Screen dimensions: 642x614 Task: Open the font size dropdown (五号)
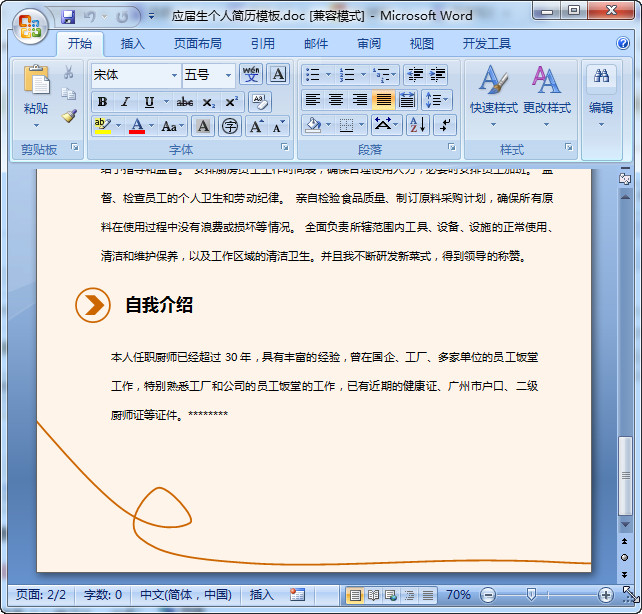(228, 75)
